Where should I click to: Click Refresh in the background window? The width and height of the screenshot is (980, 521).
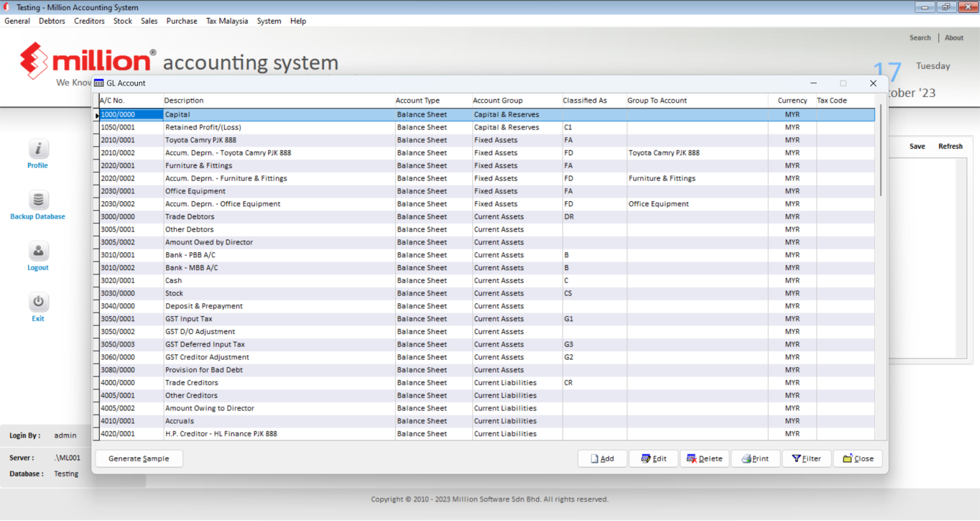[950, 146]
